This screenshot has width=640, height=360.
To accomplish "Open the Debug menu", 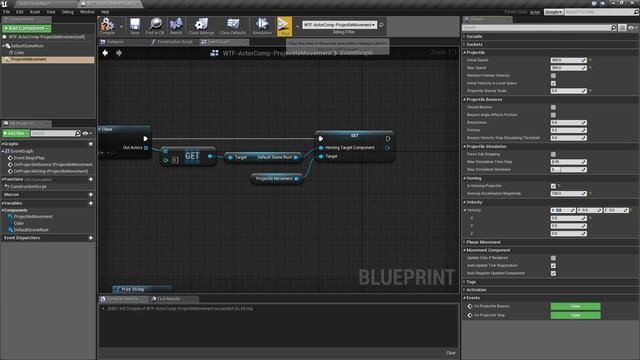I will point(67,12).
